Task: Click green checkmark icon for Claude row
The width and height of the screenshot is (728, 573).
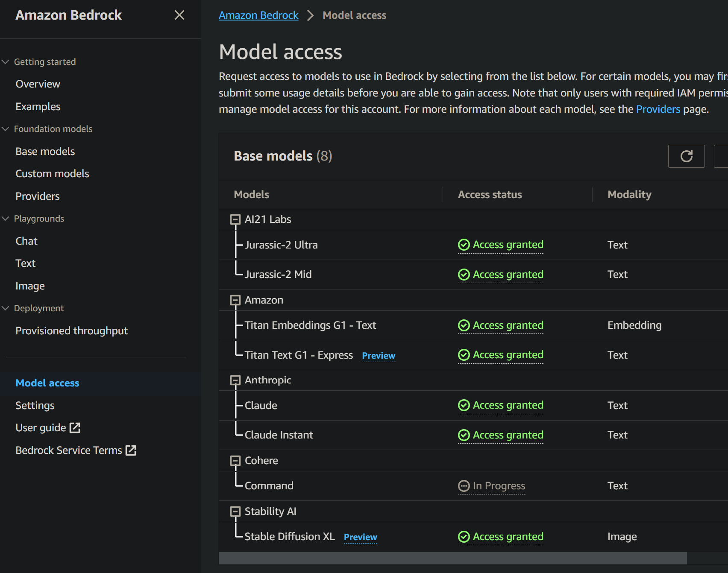Action: (x=464, y=405)
